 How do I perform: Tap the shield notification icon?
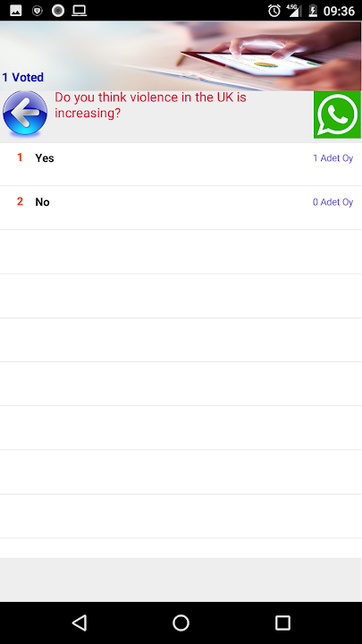[38, 11]
